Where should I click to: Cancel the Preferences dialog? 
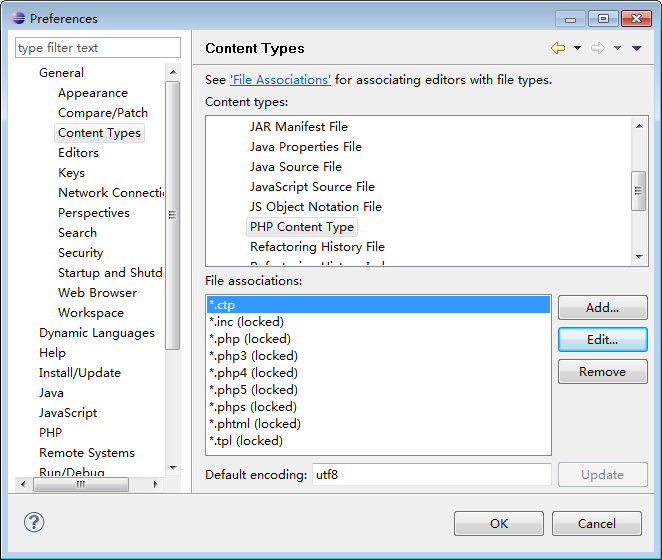coord(596,523)
